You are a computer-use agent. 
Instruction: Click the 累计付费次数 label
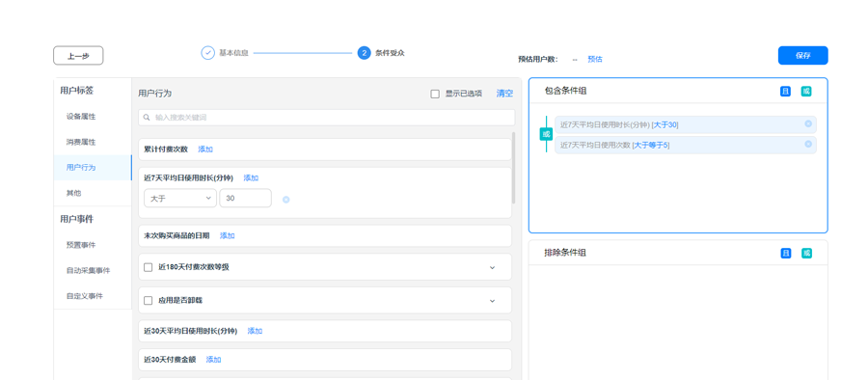click(x=166, y=149)
